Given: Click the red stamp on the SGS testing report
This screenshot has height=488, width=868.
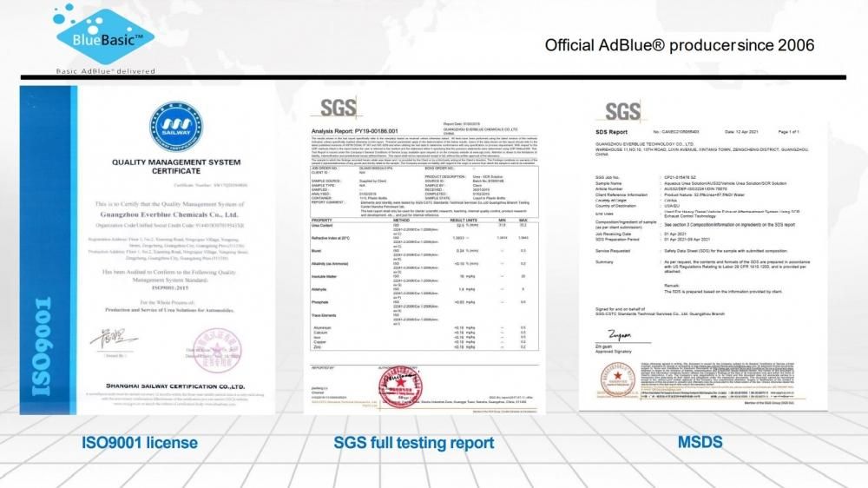Looking at the screenshot, I should tap(400, 386).
